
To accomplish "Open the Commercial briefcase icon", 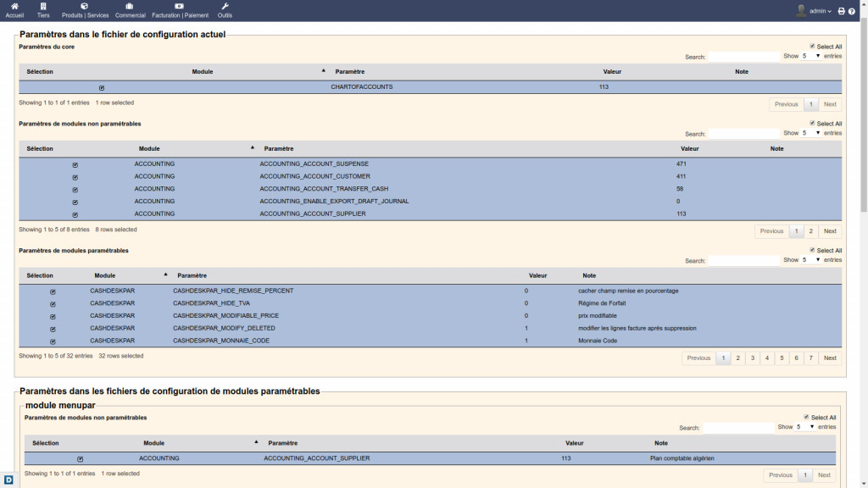I will [x=130, y=7].
